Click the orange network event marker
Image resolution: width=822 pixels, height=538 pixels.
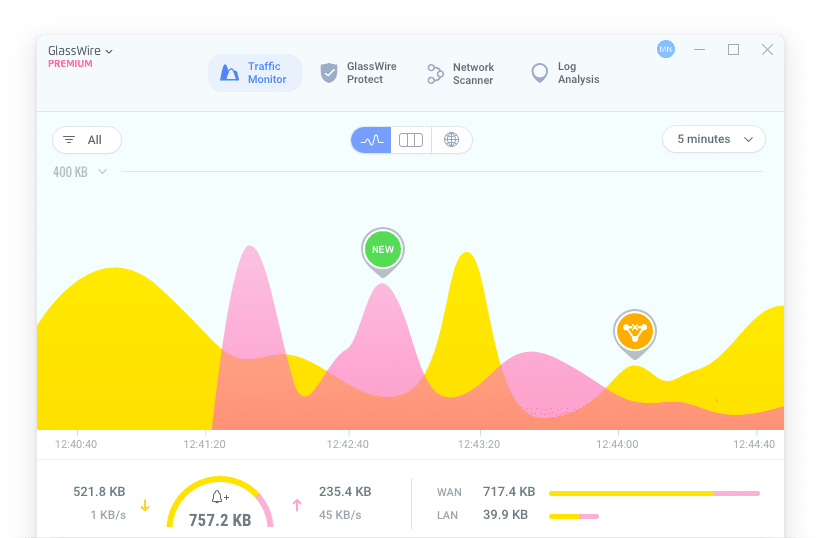point(634,331)
